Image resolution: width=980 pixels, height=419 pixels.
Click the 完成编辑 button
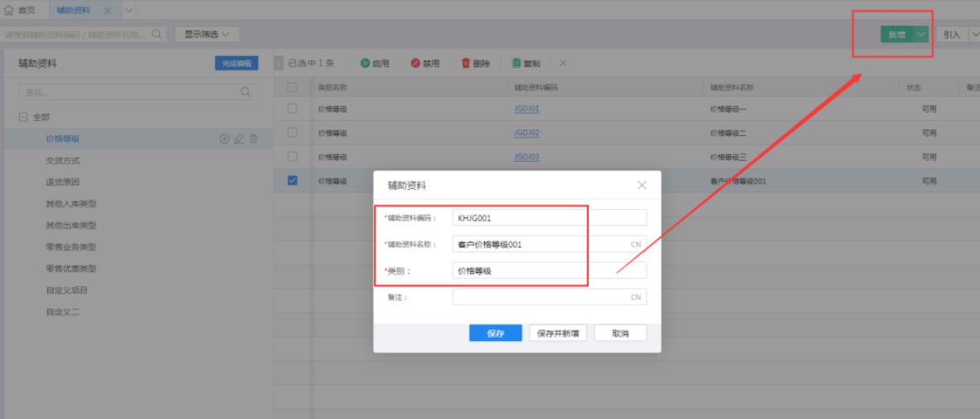(x=237, y=63)
